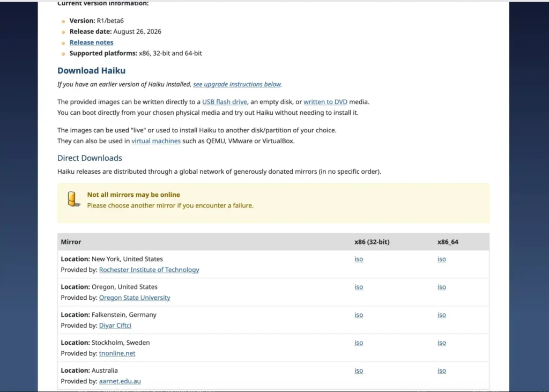
Task: Open the USB flash drive link
Action: (x=225, y=102)
